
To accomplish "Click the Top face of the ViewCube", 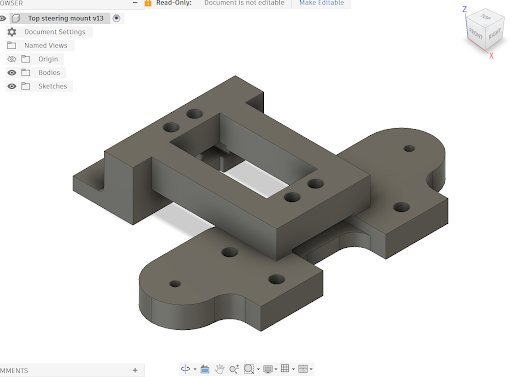I will [485, 17].
